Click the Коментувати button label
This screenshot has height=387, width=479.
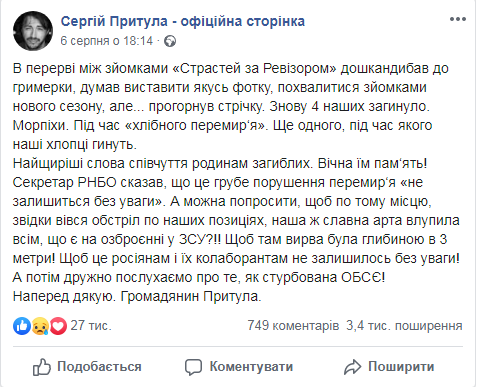[251, 367]
